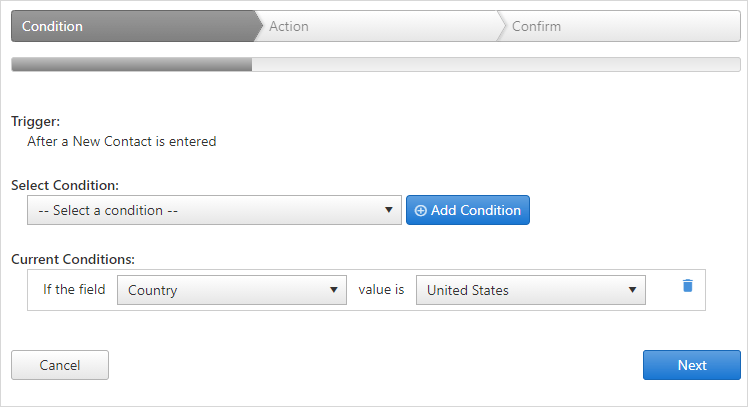Screen dimensions: 748x407
Task: Click the arrow beside Country field
Action: tap(334, 290)
